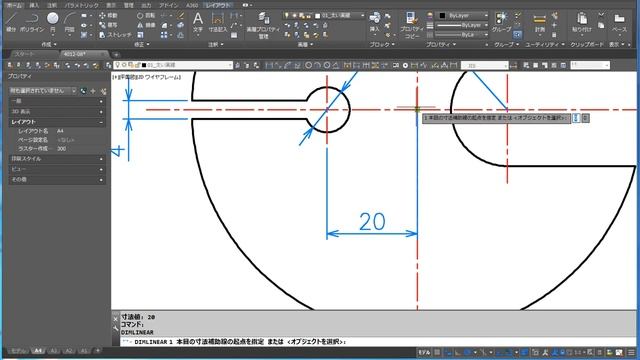The width and height of the screenshot is (640, 360).
Task: Select the Text (文字) tool
Action: [x=198, y=22]
